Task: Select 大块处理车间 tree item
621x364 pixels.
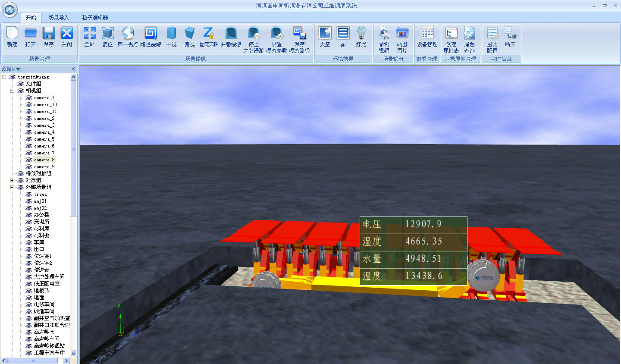Action: click(49, 277)
